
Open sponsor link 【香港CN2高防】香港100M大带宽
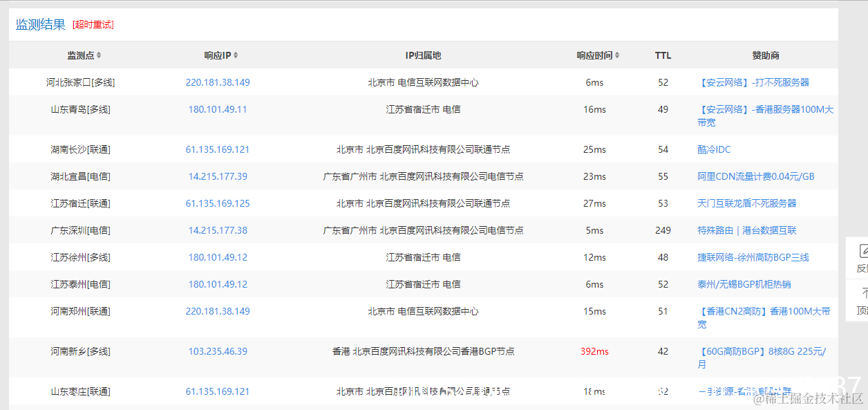pos(764,317)
